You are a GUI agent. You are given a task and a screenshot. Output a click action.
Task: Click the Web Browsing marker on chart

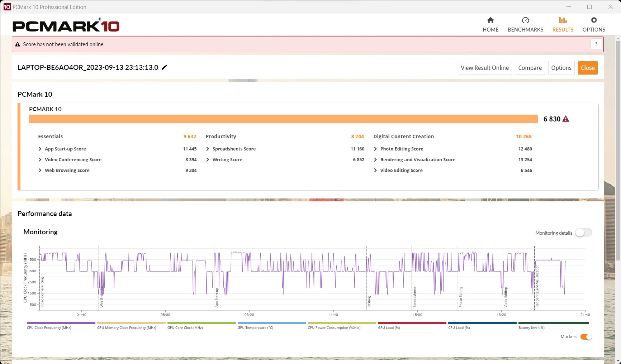101,296
